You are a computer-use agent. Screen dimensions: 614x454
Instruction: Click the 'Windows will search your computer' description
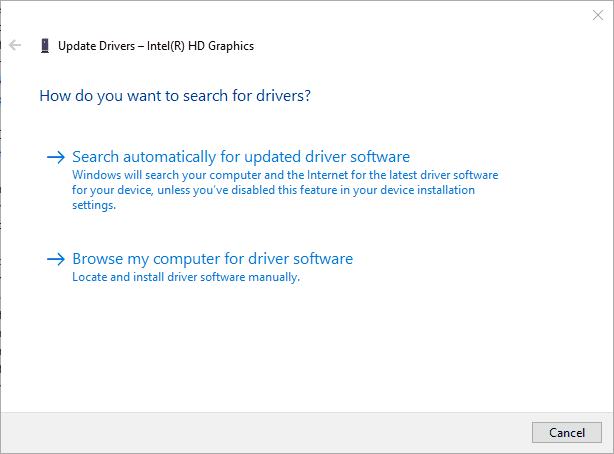point(285,190)
